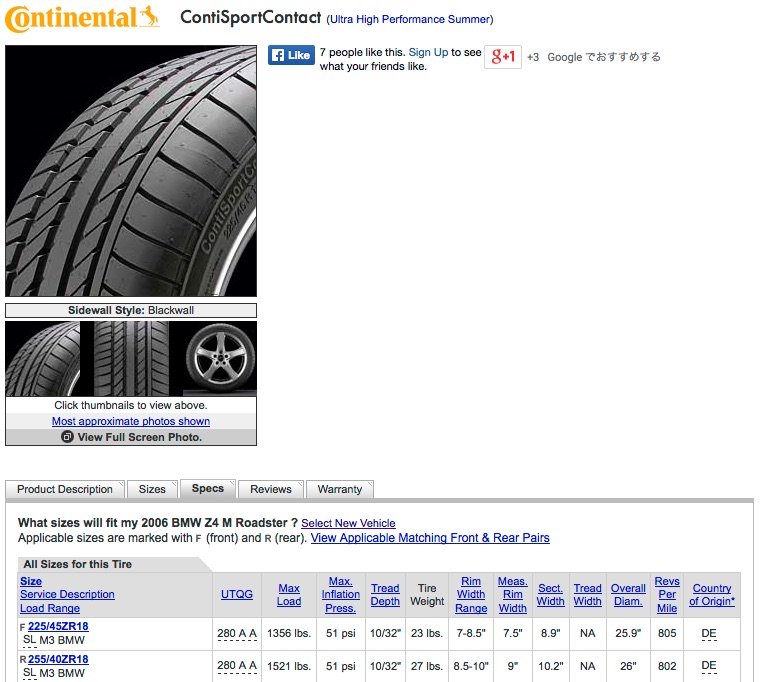Click the 805 revs per mile cell

(x=667, y=634)
